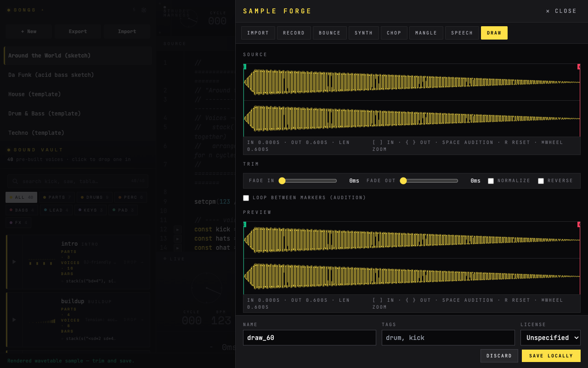Filter Sound Vault by LEAD
Screen dimensions: 588x368
56,210
